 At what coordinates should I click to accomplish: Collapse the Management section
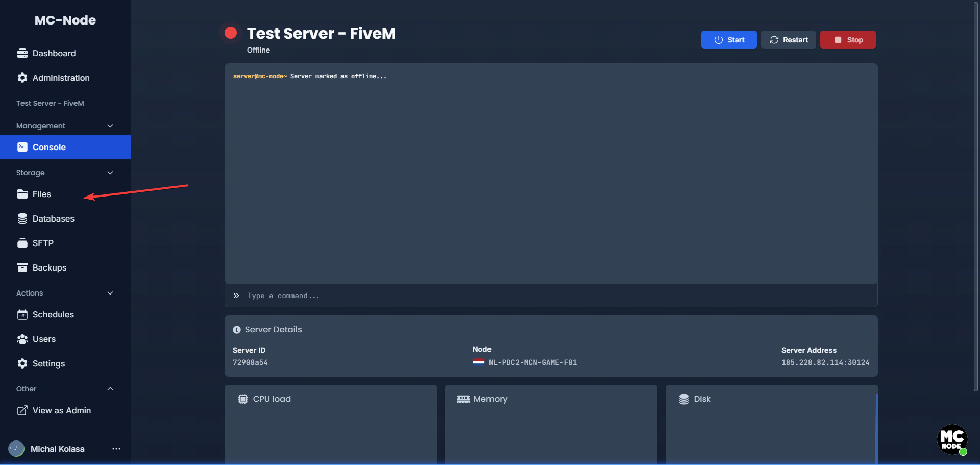[x=110, y=126]
